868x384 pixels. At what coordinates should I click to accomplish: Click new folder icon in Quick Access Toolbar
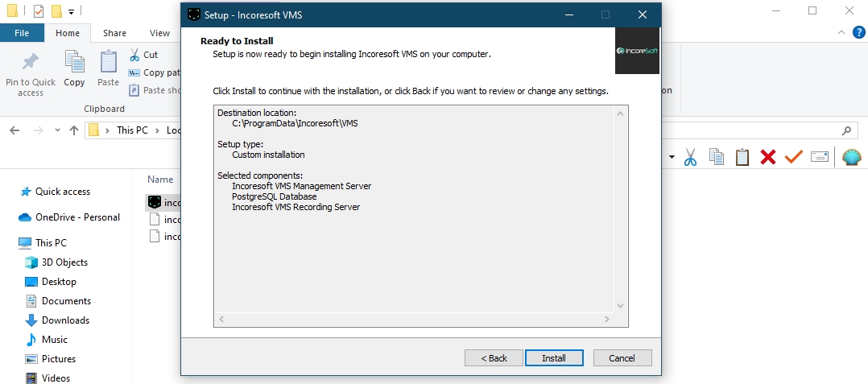pyautogui.click(x=56, y=10)
